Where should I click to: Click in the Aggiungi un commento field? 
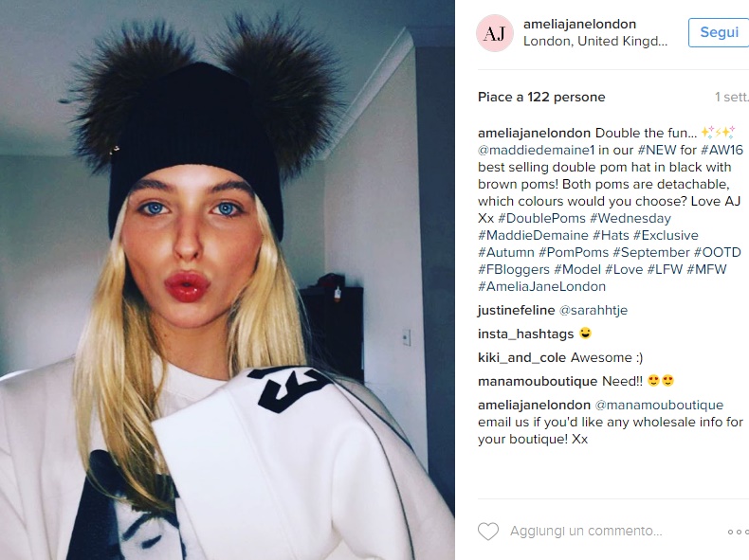[586, 531]
